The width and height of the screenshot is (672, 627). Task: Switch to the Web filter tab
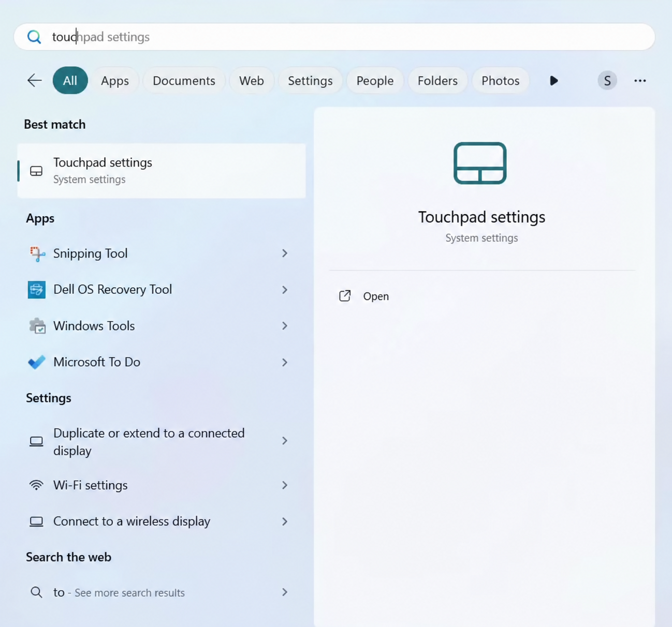click(252, 81)
